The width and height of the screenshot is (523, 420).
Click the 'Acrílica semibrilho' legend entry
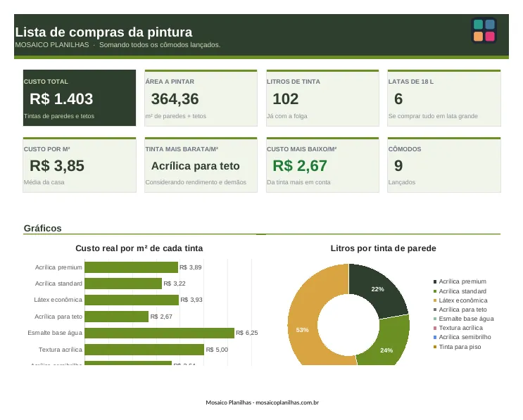(462, 337)
